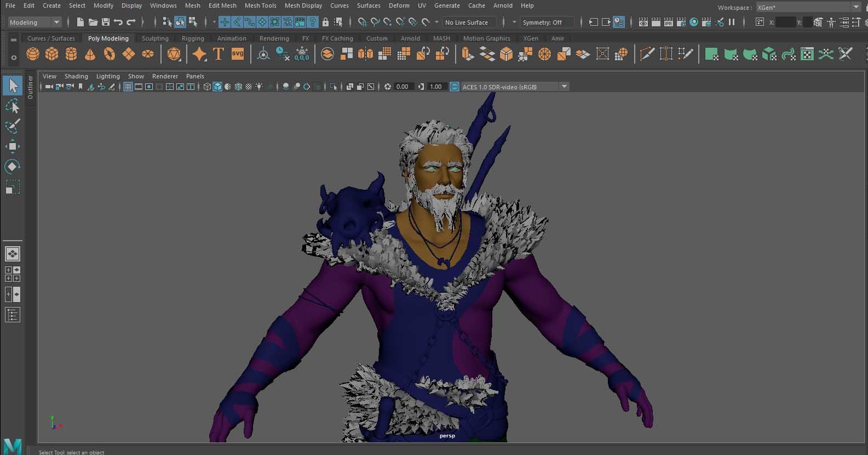Switch to the Sculpting shelf tab
The width and height of the screenshot is (868, 455).
pyautogui.click(x=155, y=38)
